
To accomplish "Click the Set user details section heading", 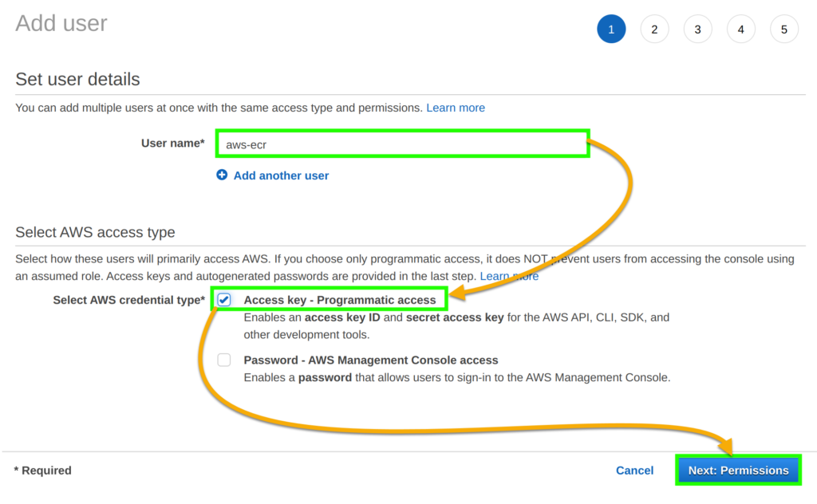I will click(x=77, y=79).
